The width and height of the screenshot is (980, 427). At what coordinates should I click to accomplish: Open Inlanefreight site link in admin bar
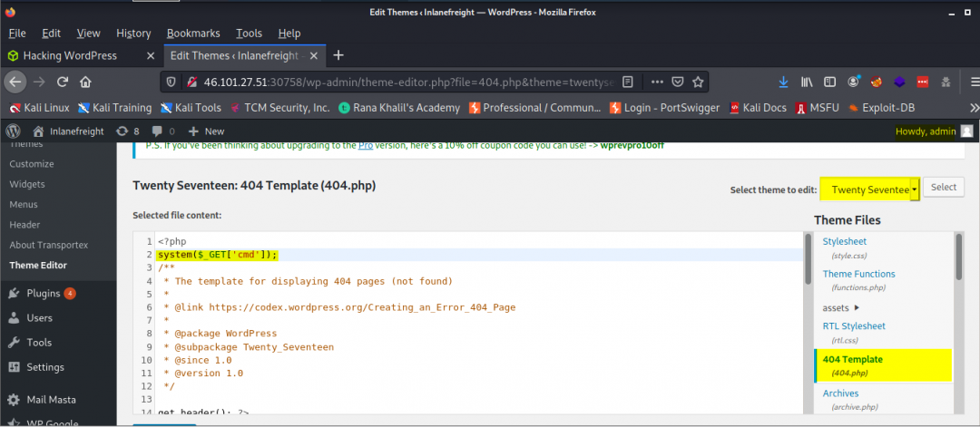pyautogui.click(x=69, y=131)
